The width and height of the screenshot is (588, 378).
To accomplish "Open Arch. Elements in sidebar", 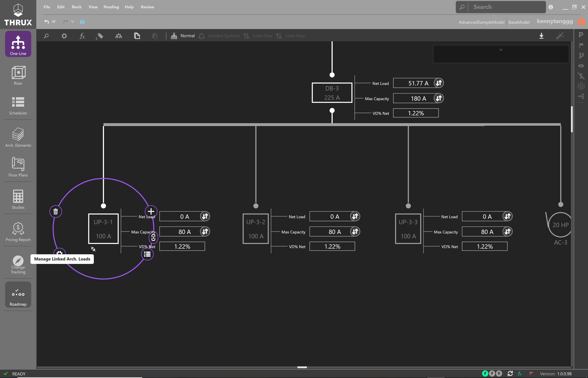I will 18,137.
